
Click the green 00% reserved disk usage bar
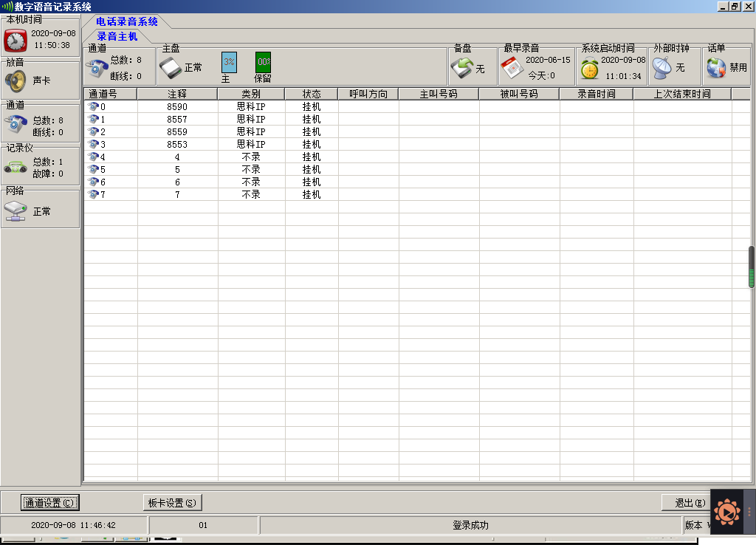pyautogui.click(x=264, y=62)
